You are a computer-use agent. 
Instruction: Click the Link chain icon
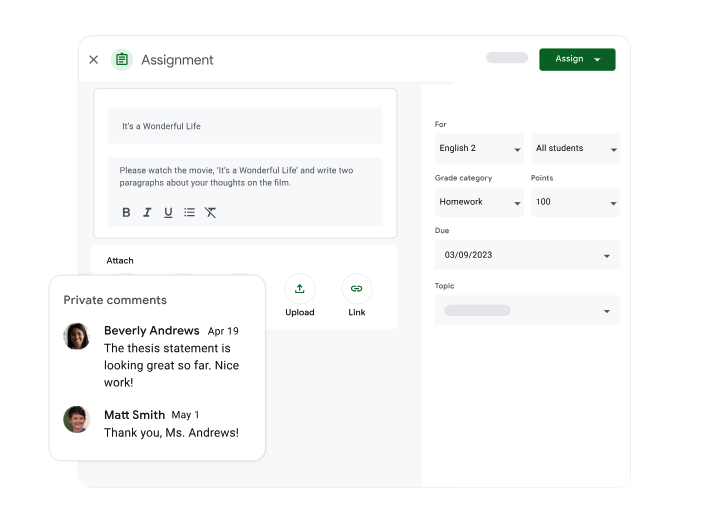point(356,289)
